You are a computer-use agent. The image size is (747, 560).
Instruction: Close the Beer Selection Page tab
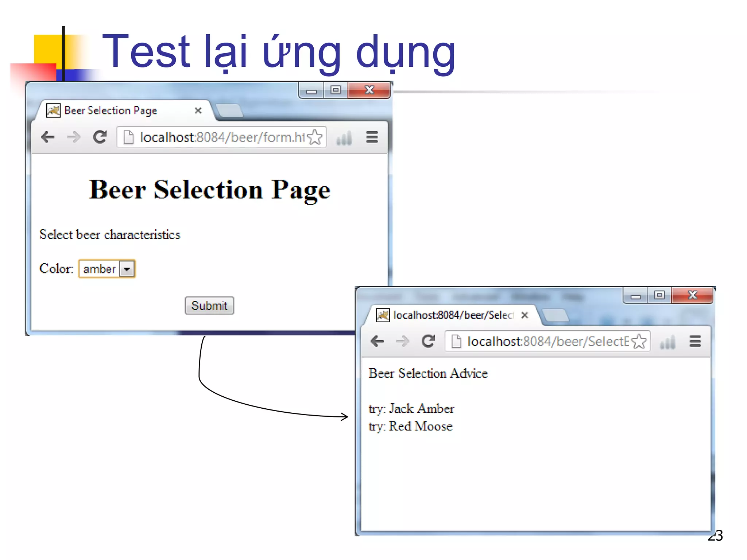coord(198,110)
